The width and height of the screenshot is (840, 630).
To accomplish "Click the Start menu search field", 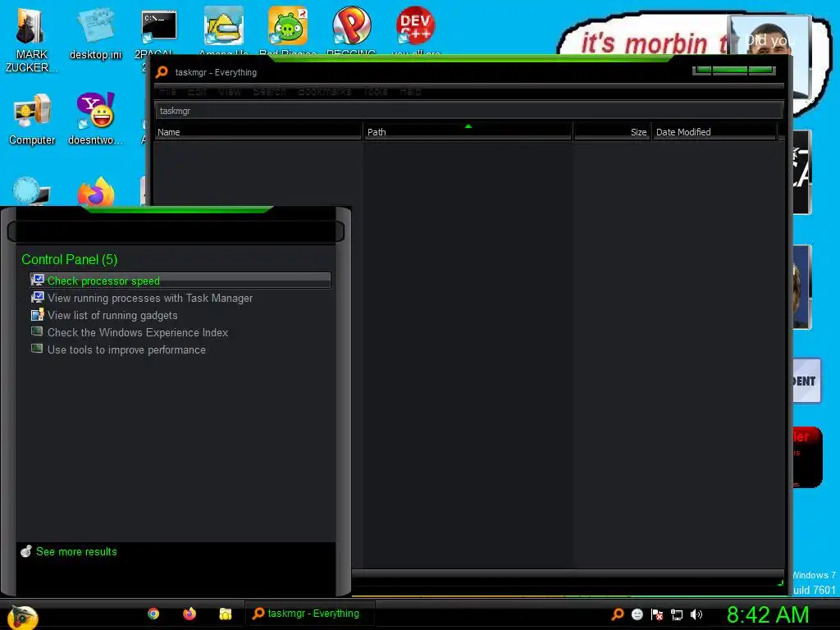I will pos(176,231).
